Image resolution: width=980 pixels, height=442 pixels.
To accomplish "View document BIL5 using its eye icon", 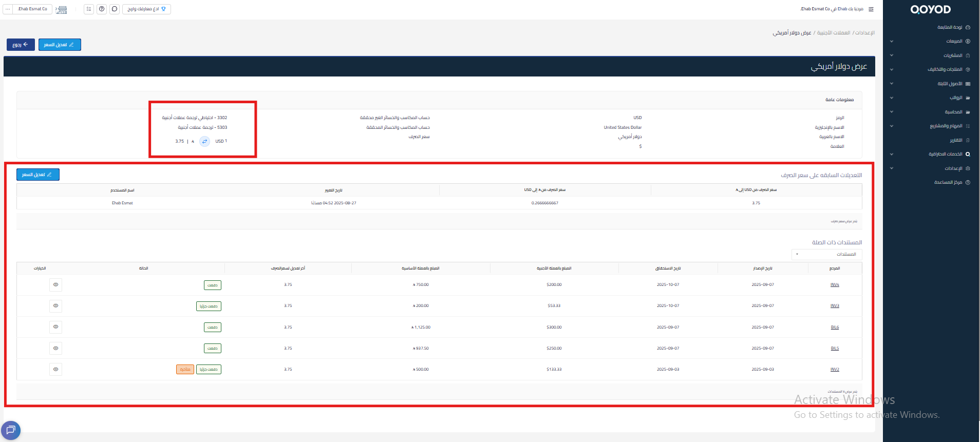I will (55, 348).
